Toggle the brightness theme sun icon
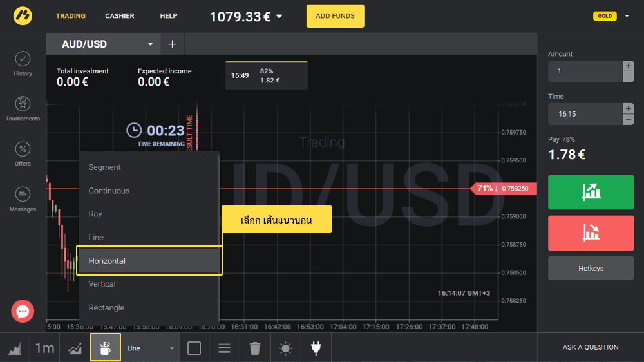The height and width of the screenshot is (362, 644). (x=285, y=348)
